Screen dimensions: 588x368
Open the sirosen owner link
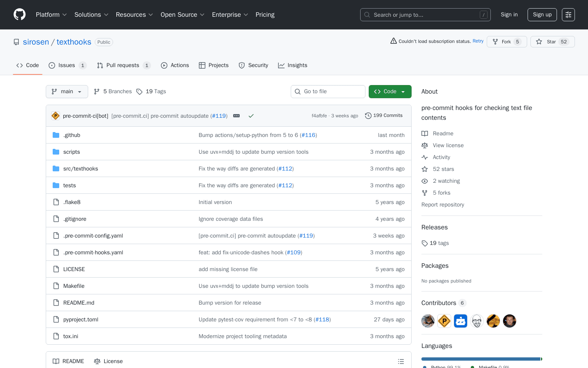click(x=36, y=42)
